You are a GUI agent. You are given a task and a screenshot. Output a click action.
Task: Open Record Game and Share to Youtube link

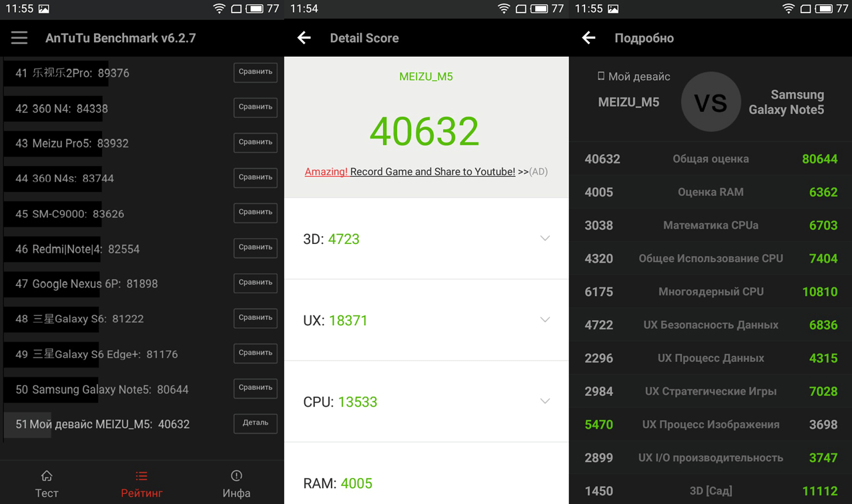(432, 172)
